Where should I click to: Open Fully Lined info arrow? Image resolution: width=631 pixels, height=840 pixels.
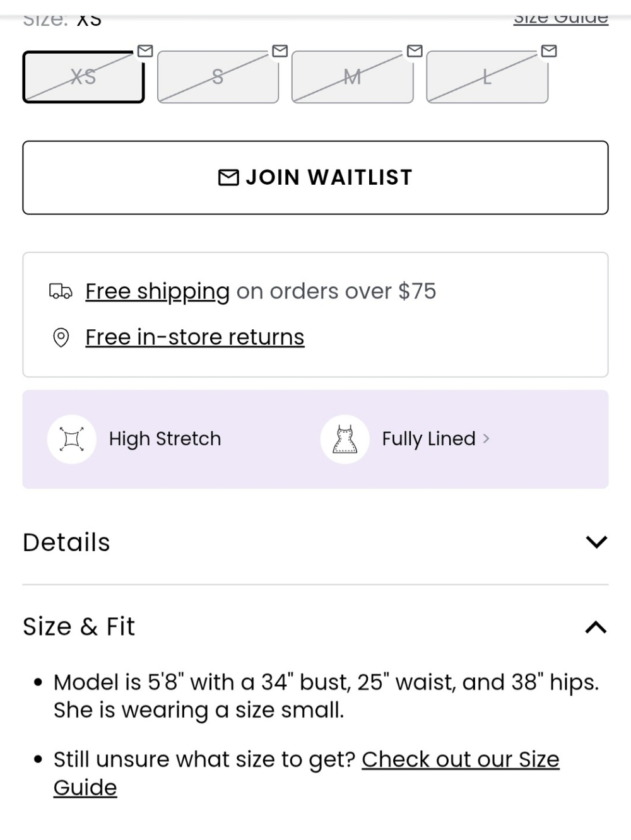(486, 438)
